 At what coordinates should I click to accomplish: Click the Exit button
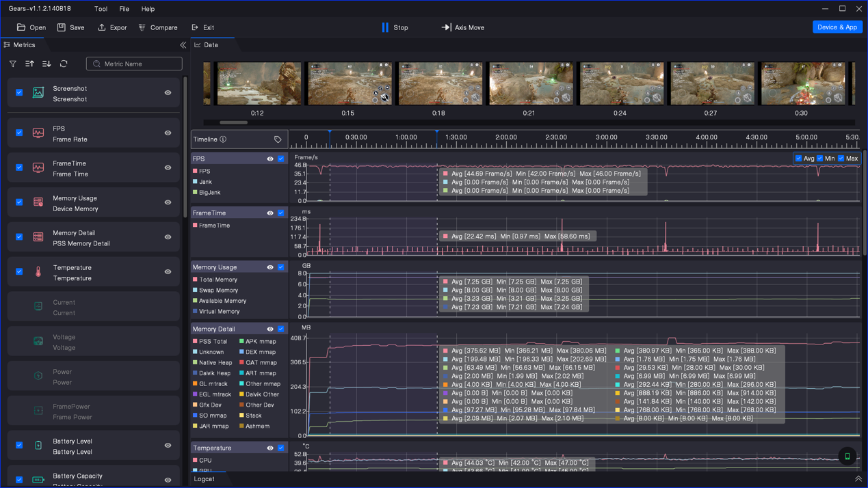point(202,27)
